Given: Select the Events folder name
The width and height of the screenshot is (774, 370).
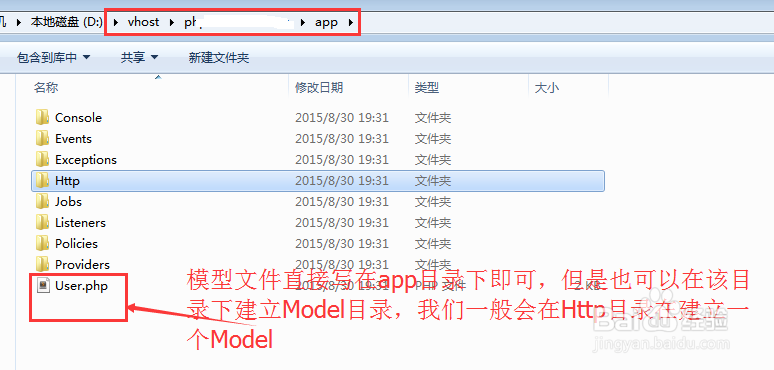Looking at the screenshot, I should 74,139.
